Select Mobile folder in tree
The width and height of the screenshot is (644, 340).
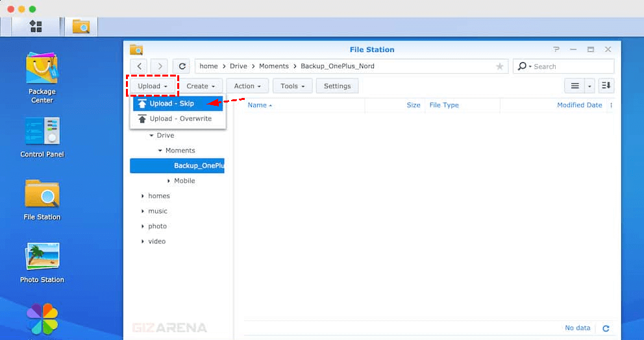[184, 181]
